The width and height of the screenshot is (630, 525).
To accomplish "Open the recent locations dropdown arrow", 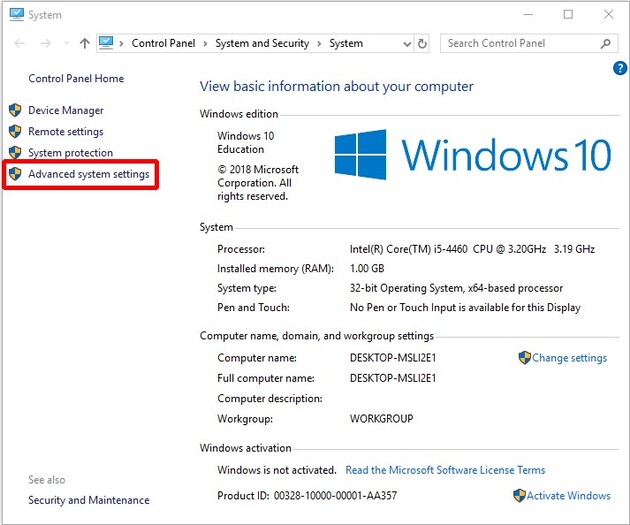I will click(x=67, y=44).
